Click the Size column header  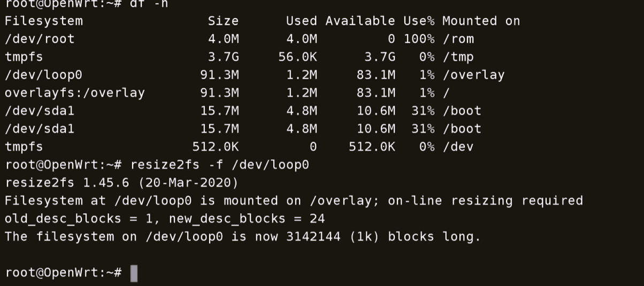coord(223,21)
